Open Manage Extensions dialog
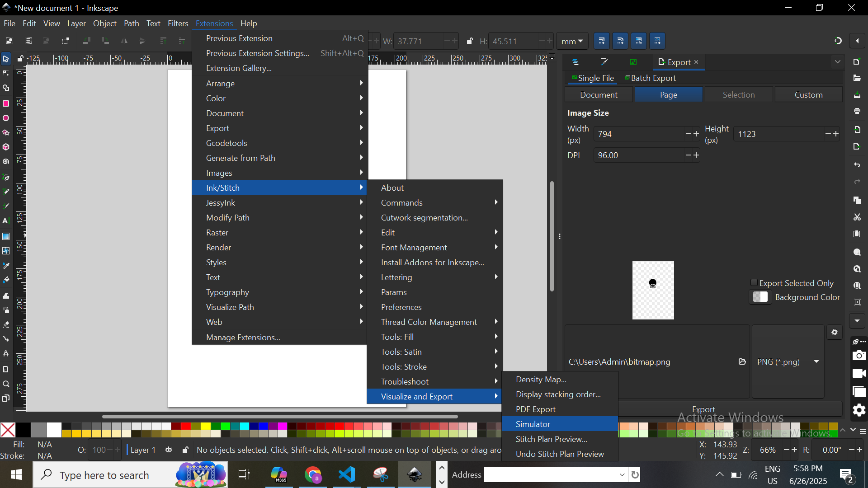The image size is (868, 488). tap(279, 337)
